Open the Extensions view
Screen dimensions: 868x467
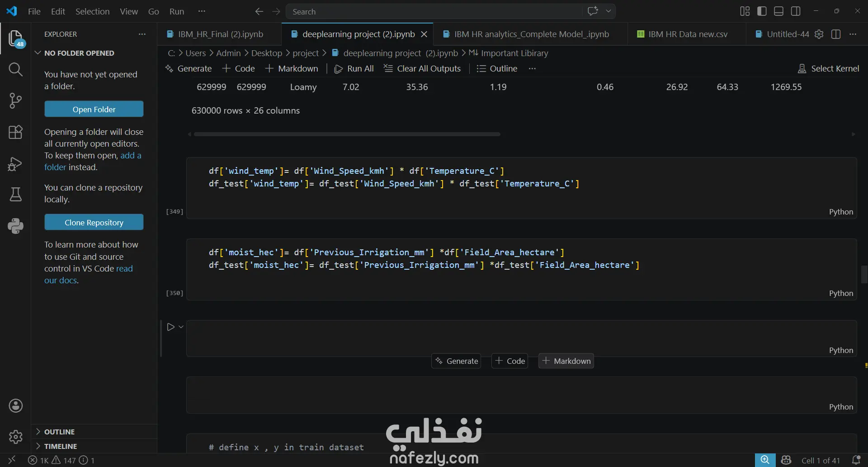coord(16,132)
